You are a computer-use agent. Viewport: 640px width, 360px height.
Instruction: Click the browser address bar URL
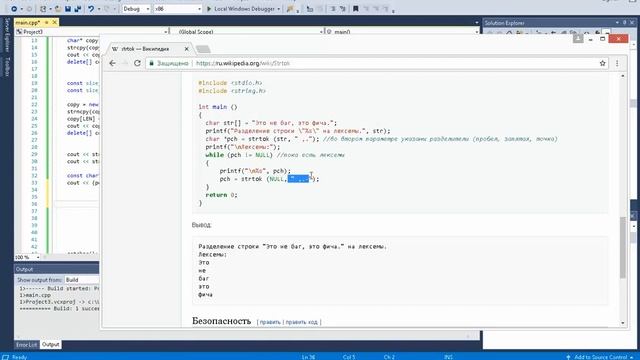(243, 63)
